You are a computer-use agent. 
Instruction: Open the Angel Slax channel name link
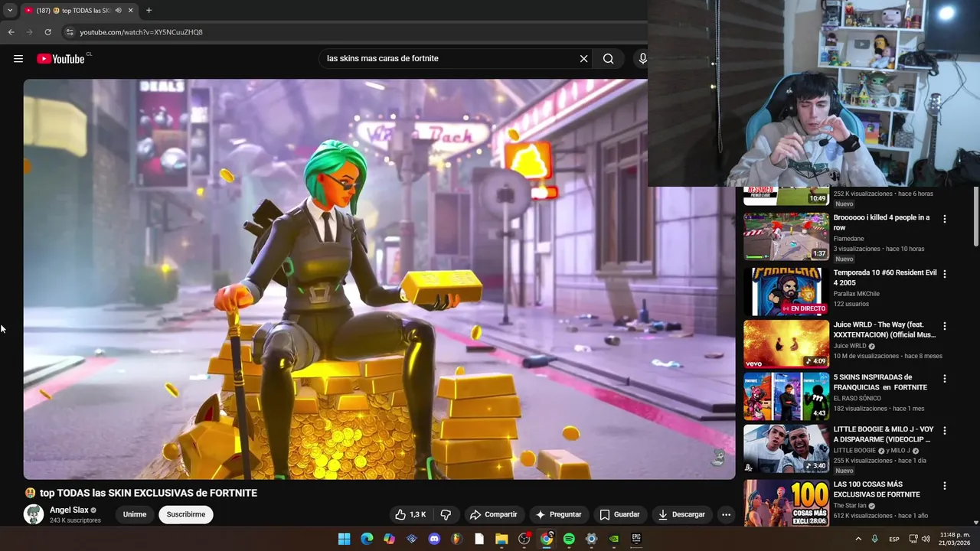pyautogui.click(x=69, y=510)
